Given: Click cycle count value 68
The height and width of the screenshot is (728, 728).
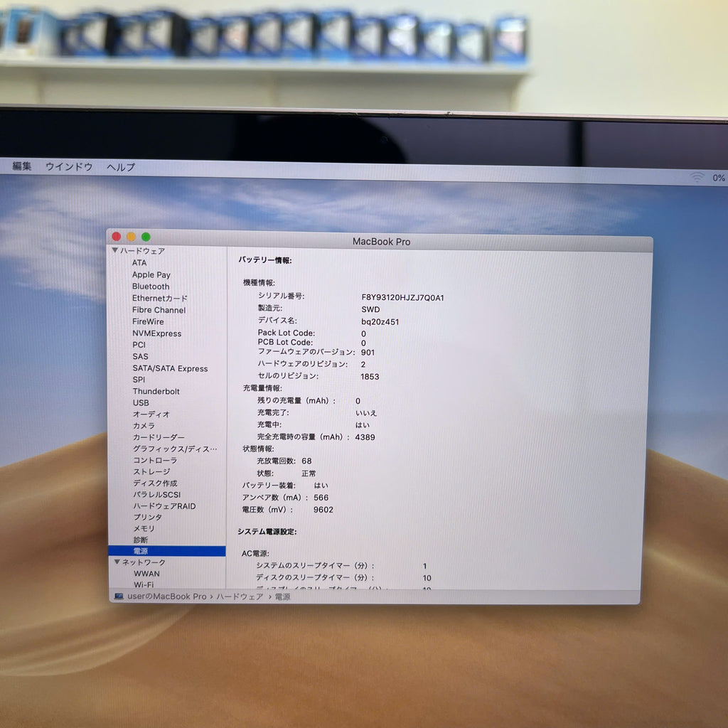Looking at the screenshot, I should [306, 461].
